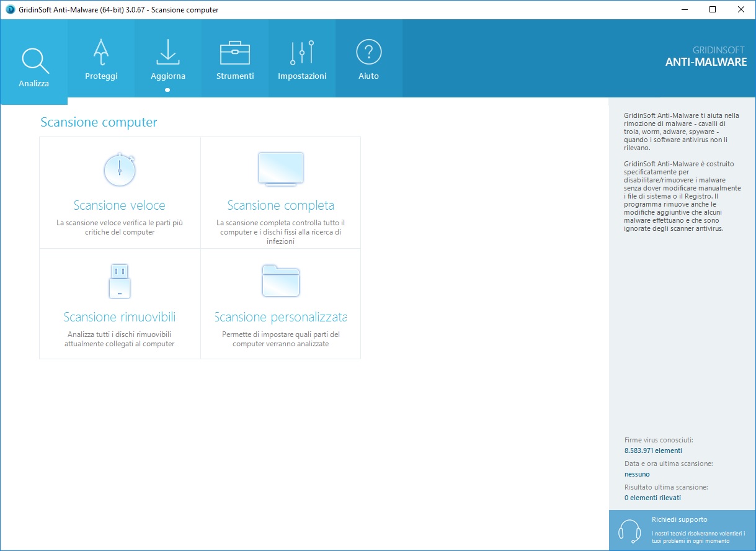Click the Firme virus conosciuti label
The height and width of the screenshot is (551, 756).
click(659, 440)
